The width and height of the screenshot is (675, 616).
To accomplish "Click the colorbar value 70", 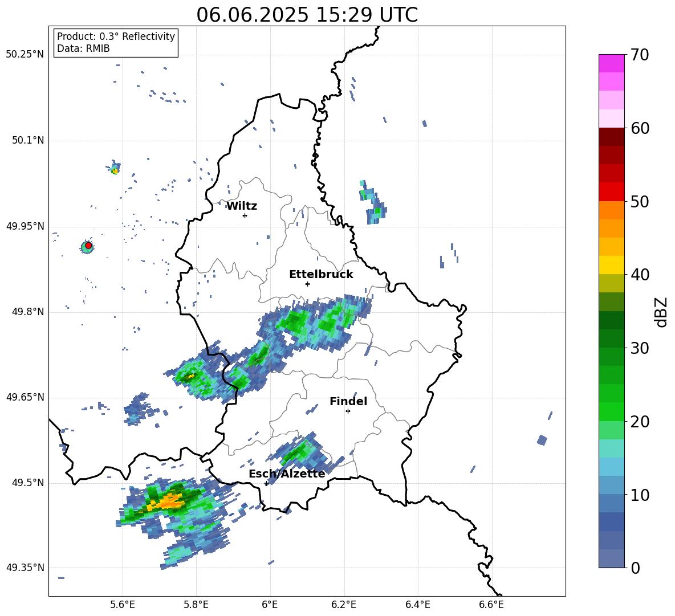I will point(639,55).
